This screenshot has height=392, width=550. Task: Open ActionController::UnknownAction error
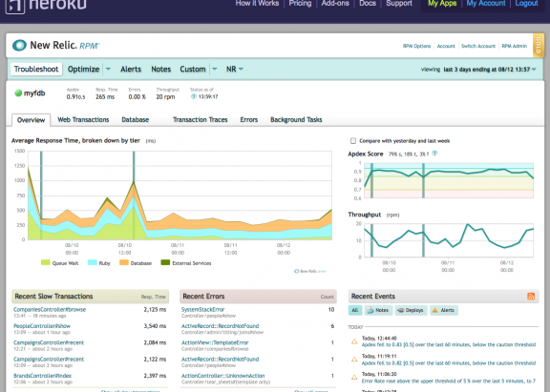222,376
